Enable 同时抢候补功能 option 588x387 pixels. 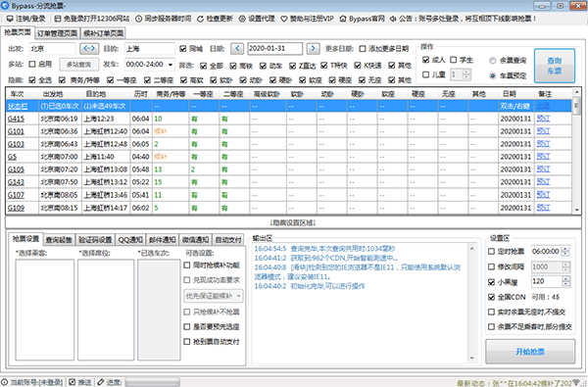(187, 266)
